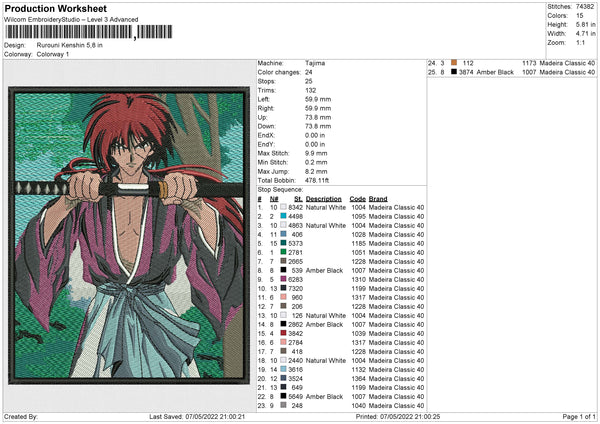Screen dimensions: 600x424
Task: Click the grey swatch for stop 23 (248)
Action: (283, 405)
